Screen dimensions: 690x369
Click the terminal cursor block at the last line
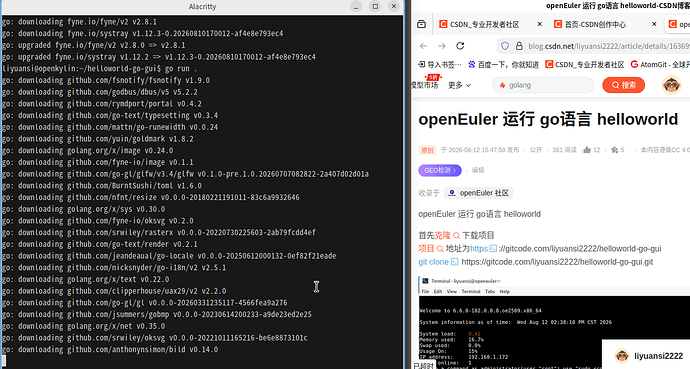coord(4,361)
